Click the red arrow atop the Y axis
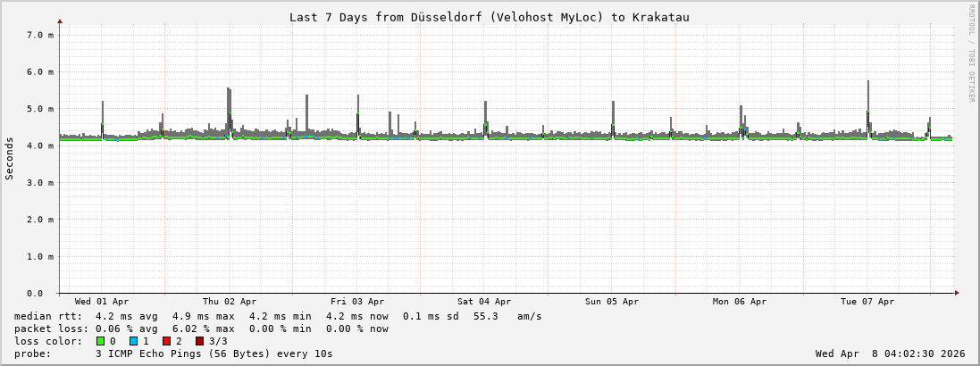This screenshot has height=366, width=980. (x=60, y=20)
